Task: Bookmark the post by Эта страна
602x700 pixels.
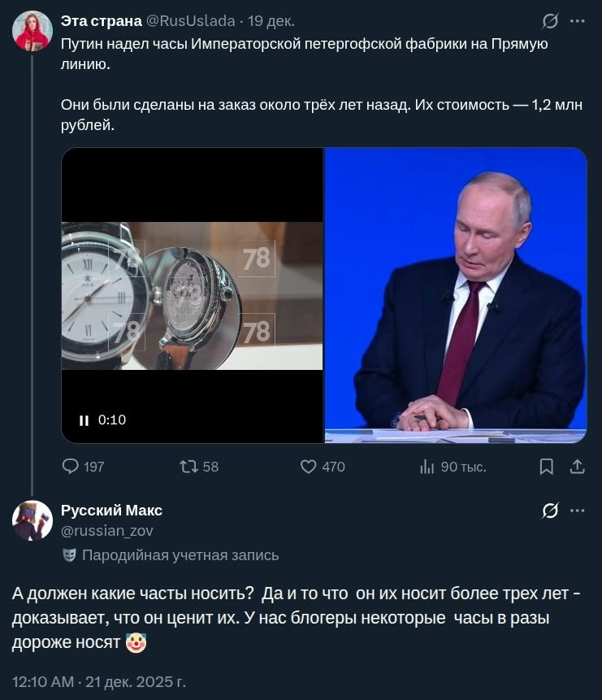Action: (547, 467)
